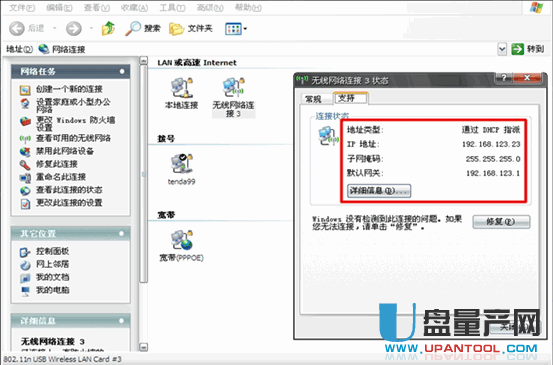Open the 编辑(E) menu
Image resolution: width=553 pixels, height=365 pixels.
click(x=59, y=7)
